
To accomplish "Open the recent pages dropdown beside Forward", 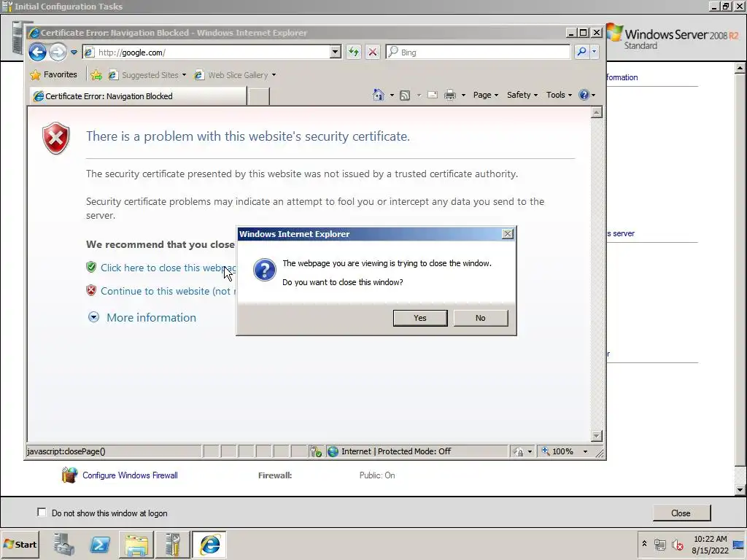I will 74,52.
